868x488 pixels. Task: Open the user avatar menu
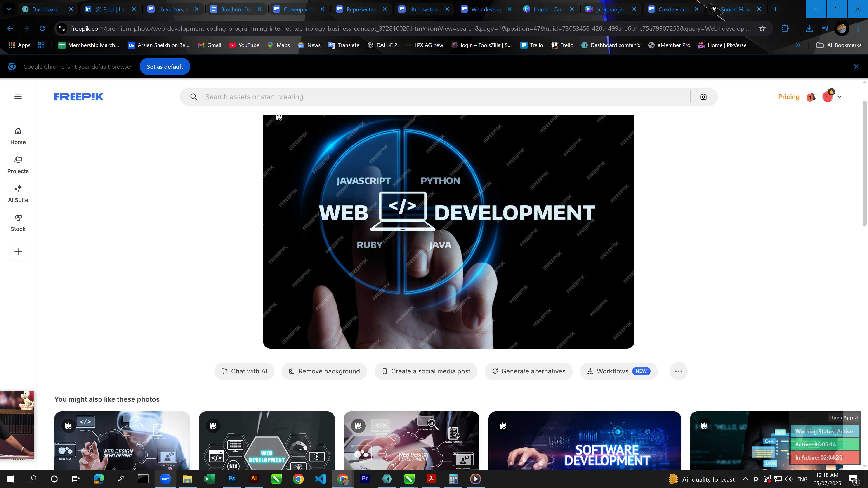(831, 96)
